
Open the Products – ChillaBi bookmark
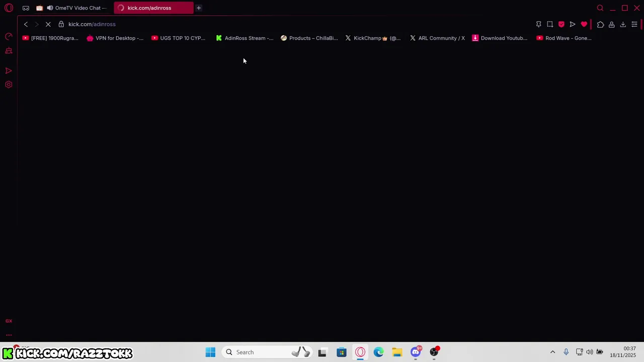[309, 38]
